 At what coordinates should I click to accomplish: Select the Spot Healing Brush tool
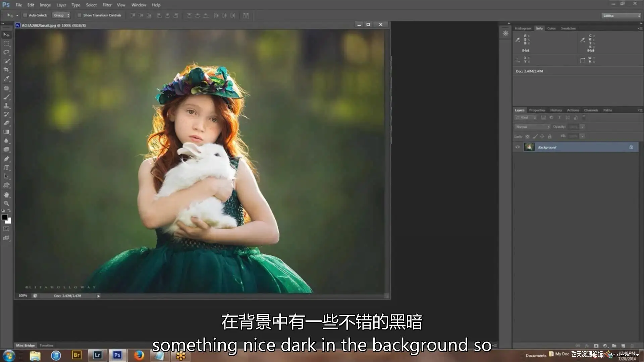(x=6, y=88)
